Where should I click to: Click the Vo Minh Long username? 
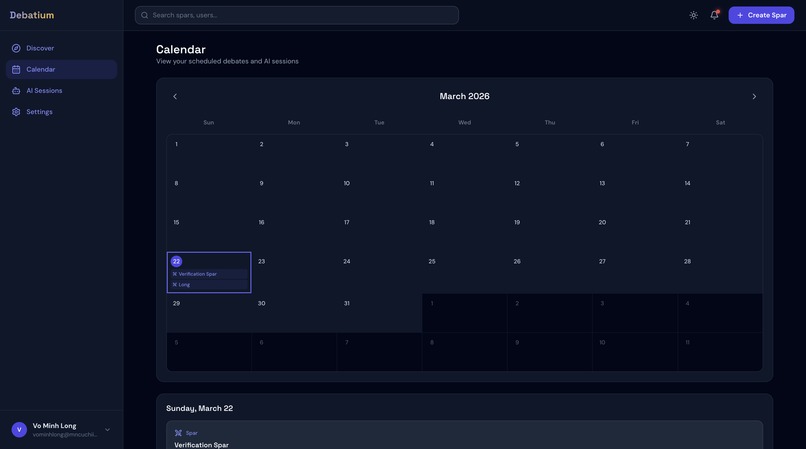54,426
